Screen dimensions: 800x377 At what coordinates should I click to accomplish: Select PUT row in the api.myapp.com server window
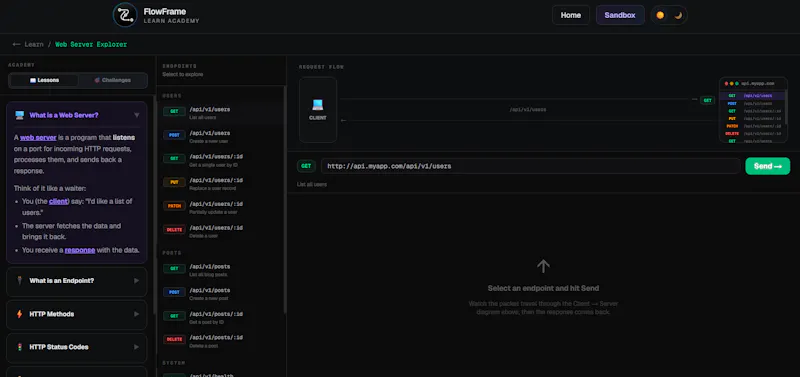click(x=753, y=118)
